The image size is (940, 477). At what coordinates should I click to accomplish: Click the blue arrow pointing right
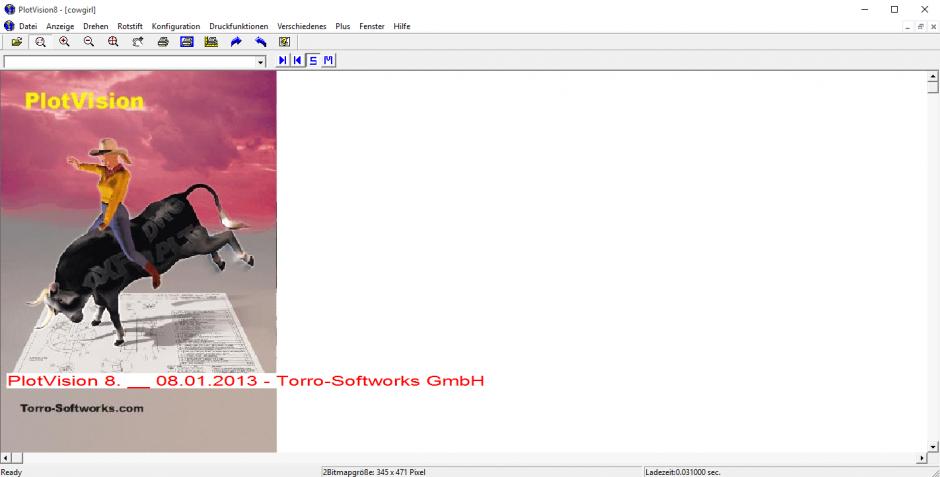(x=236, y=42)
